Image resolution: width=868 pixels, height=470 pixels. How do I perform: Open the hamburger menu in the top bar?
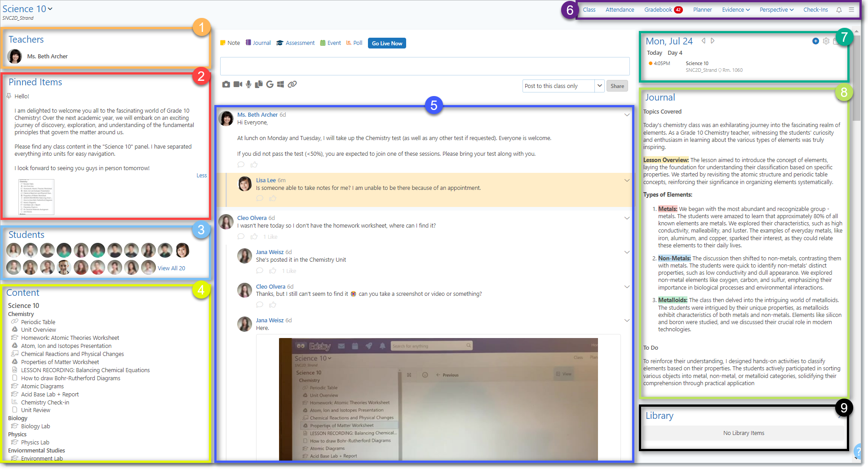click(x=851, y=10)
